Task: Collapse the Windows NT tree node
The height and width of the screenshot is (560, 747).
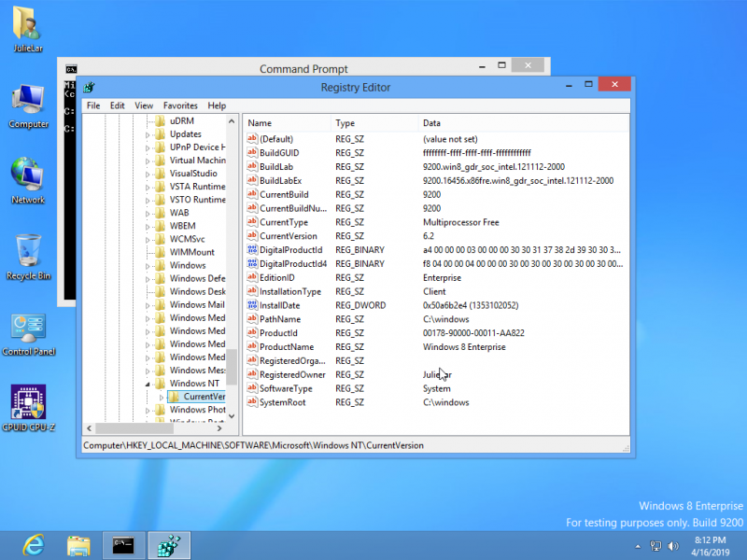Action: pos(148,384)
